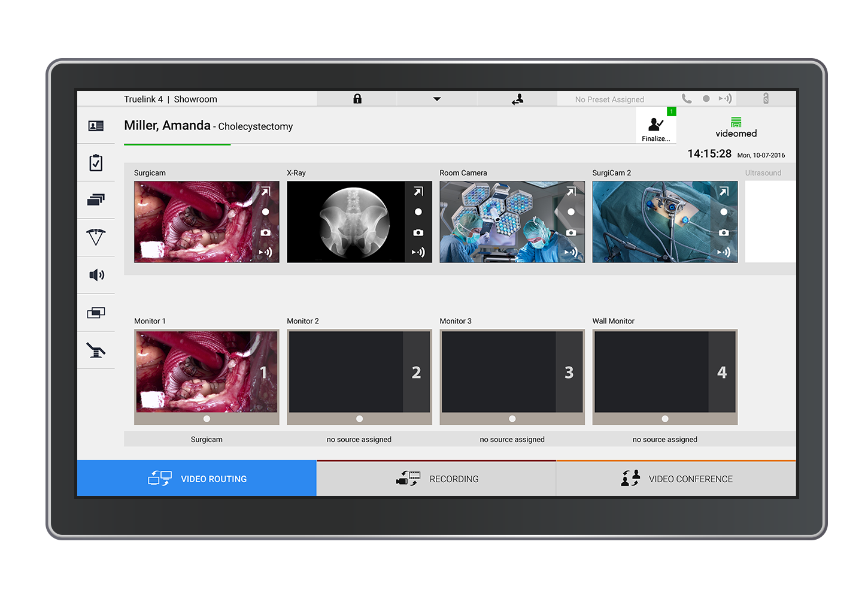The width and height of the screenshot is (868, 599).
Task: Click the streaming icon in top bar
Action: point(725,99)
